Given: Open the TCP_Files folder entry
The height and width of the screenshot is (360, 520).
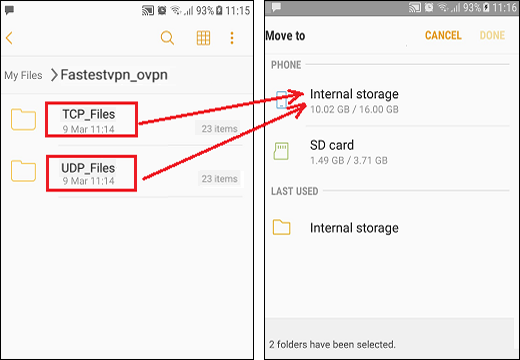Looking at the screenshot, I should [126, 121].
